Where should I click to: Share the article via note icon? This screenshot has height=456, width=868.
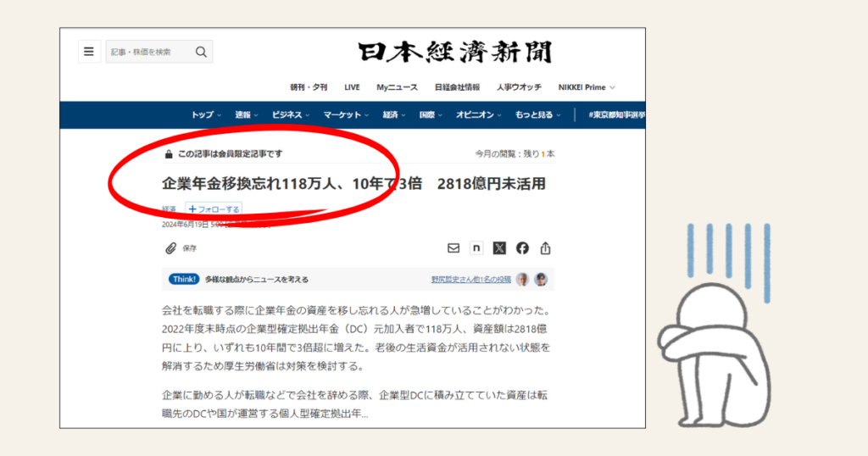pos(476,248)
